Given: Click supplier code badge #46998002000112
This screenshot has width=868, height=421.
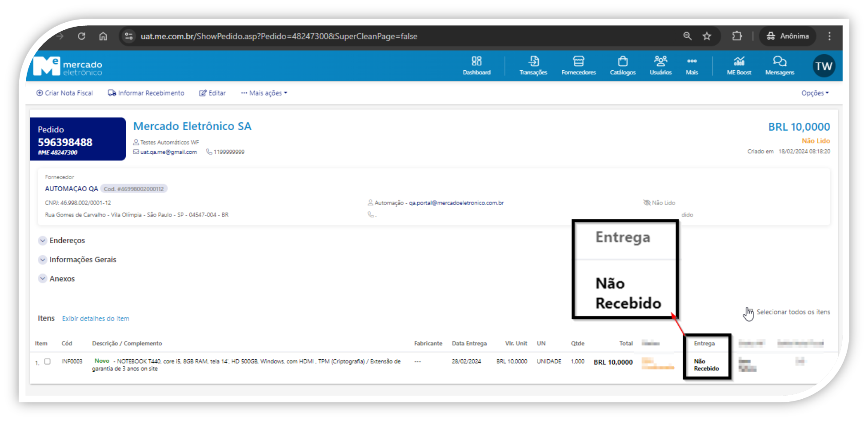Looking at the screenshot, I should [134, 189].
